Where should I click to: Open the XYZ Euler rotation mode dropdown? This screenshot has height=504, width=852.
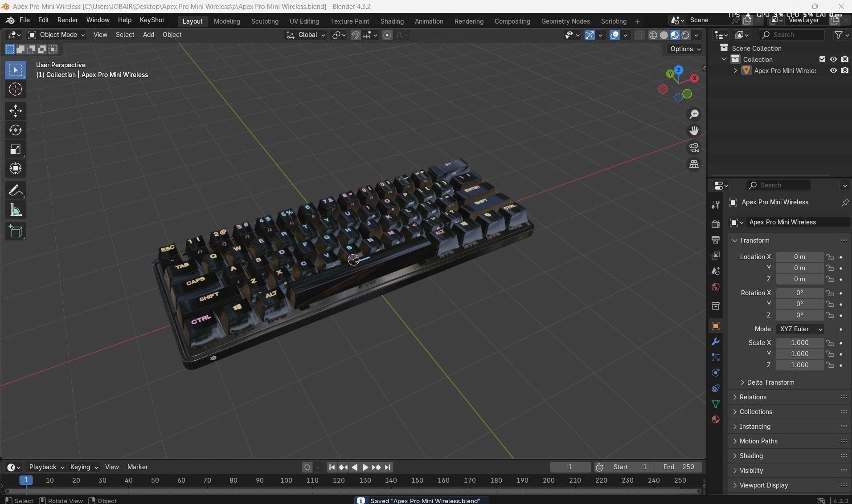point(800,329)
